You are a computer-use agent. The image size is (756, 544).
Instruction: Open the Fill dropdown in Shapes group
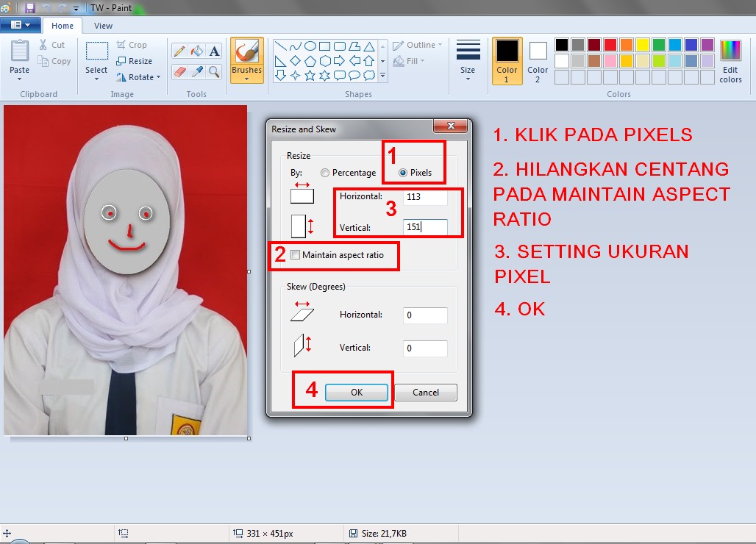pos(409,61)
